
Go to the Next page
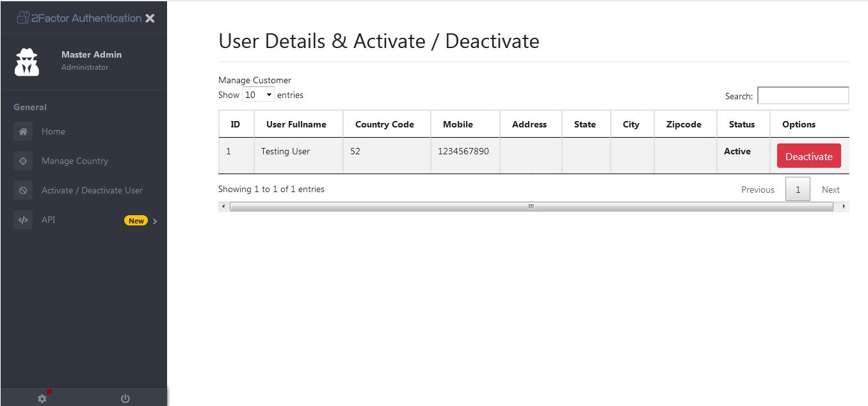point(830,190)
